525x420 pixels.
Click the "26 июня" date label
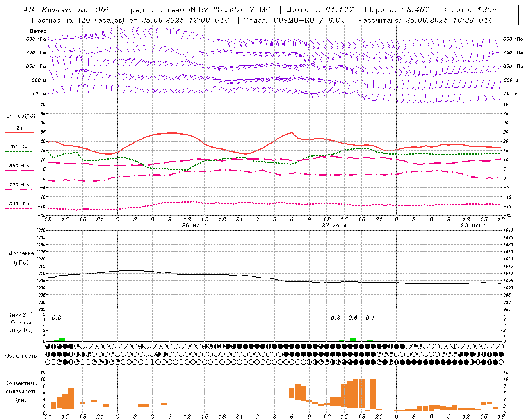point(195,226)
